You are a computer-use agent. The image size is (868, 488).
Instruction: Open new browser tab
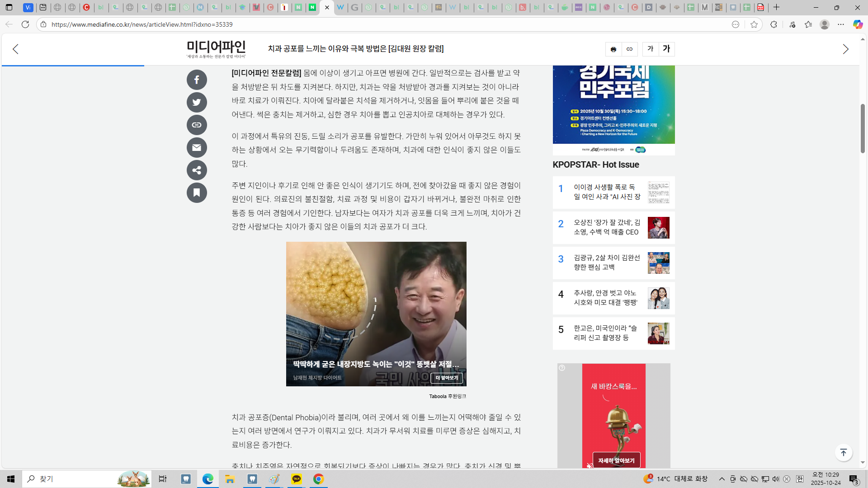click(x=777, y=7)
